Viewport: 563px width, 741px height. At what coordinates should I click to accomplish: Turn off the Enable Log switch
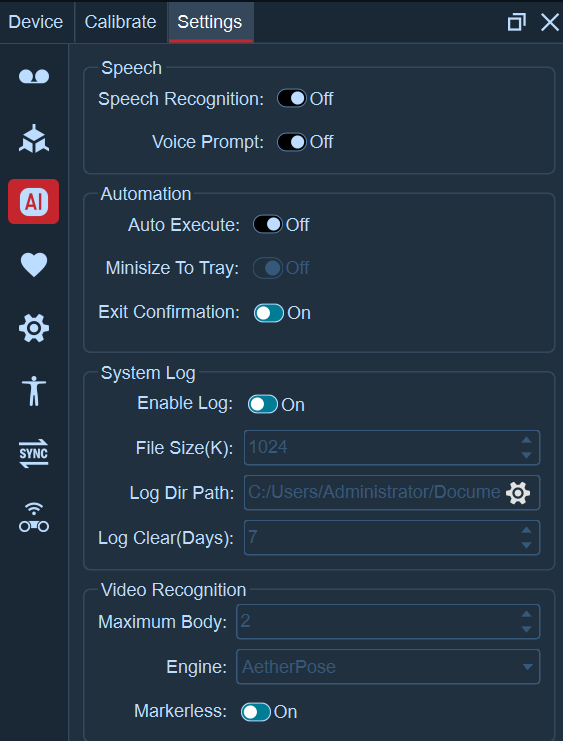(x=263, y=405)
